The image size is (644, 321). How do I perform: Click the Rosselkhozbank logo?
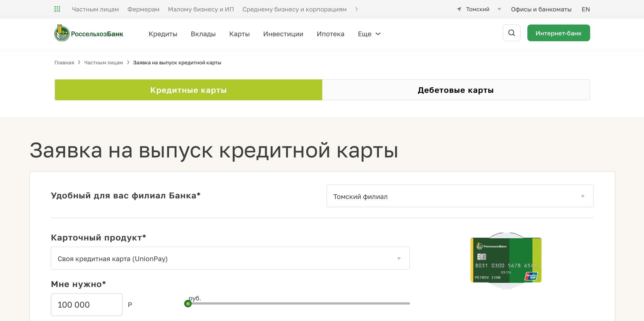click(89, 33)
